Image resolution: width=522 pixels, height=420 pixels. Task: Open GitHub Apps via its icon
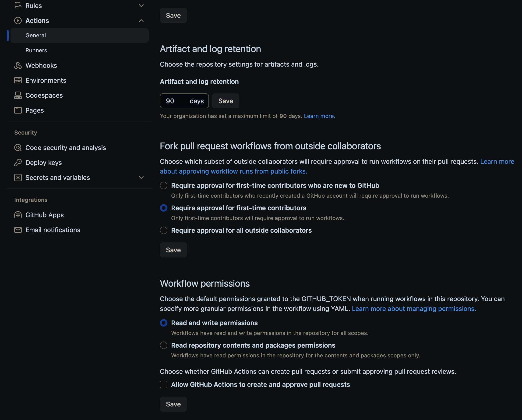pos(18,215)
